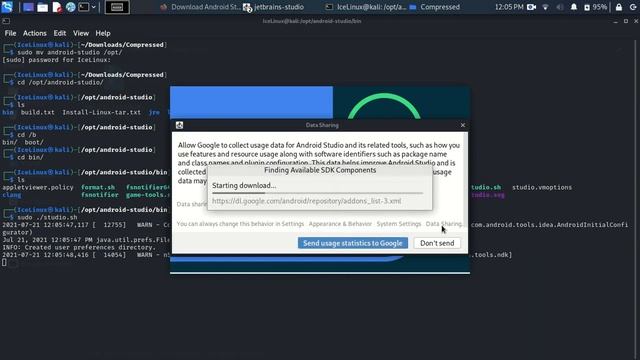This screenshot has width=640, height=360.
Task: Click the screen recorder camera tray icon
Action: click(x=531, y=7)
